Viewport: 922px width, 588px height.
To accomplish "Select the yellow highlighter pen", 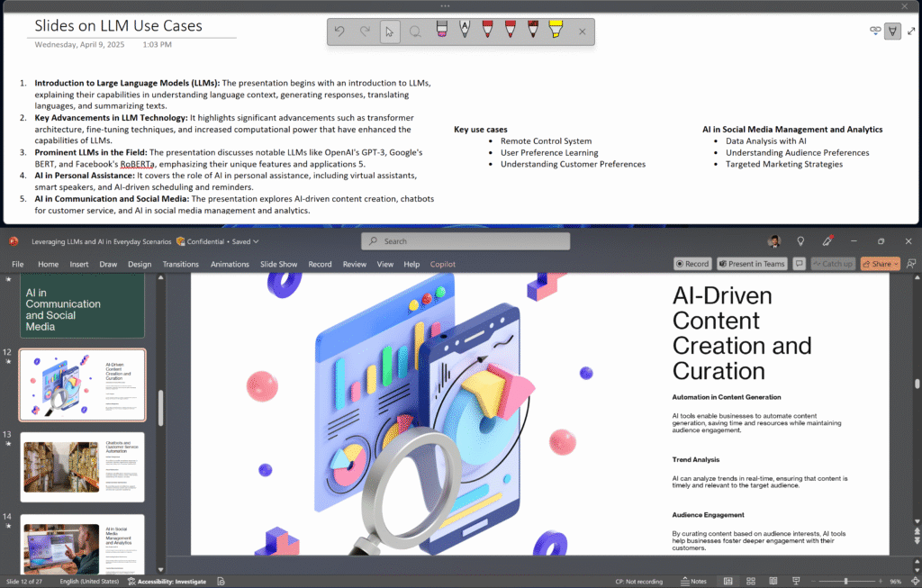I will tap(556, 30).
